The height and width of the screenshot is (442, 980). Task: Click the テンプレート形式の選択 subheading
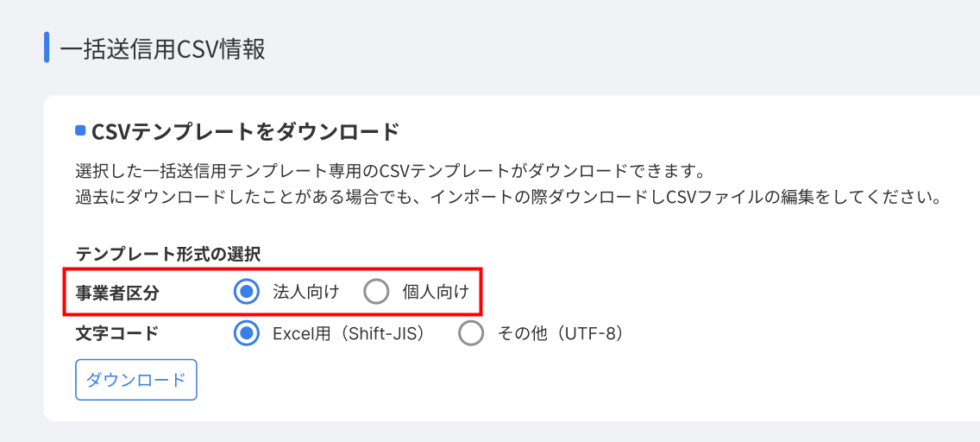pos(168,254)
